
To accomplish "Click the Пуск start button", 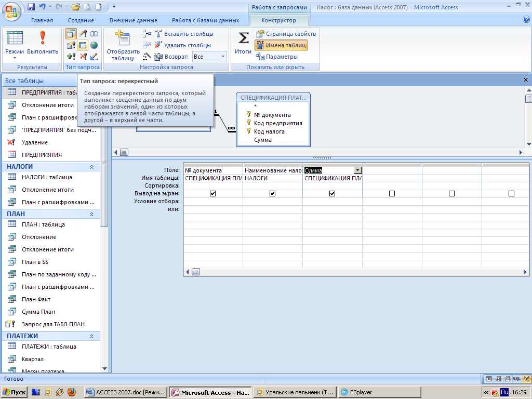I will click(14, 392).
